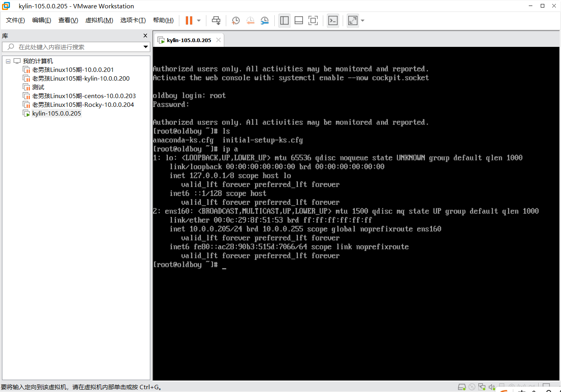Revert virtual machine to previous snapshot
This screenshot has height=392, width=561.
250,21
